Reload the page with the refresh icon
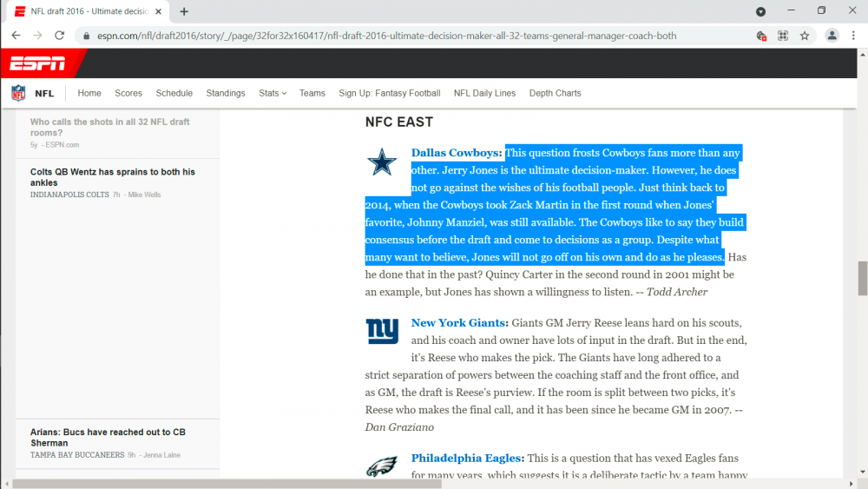 59,36
